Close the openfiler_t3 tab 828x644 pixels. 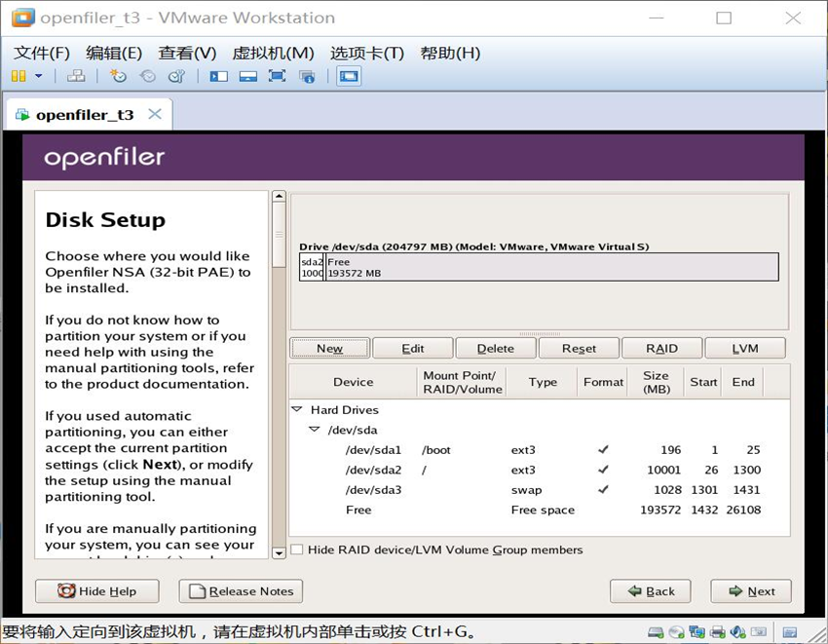(x=155, y=114)
